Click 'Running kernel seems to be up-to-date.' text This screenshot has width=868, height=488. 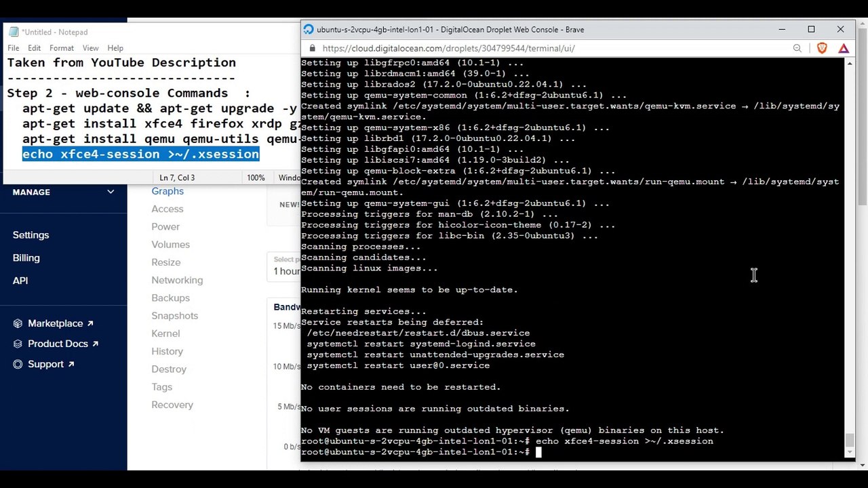point(409,289)
